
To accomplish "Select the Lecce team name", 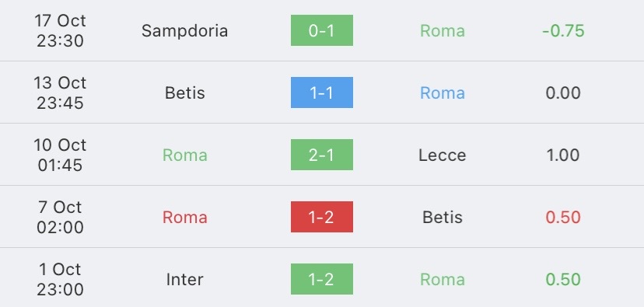I will 443,155.
